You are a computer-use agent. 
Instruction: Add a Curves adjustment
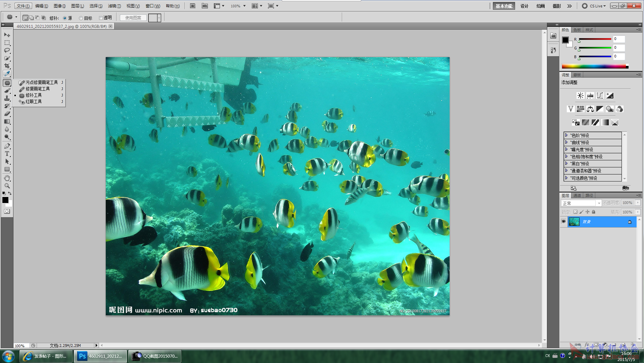[x=600, y=95]
